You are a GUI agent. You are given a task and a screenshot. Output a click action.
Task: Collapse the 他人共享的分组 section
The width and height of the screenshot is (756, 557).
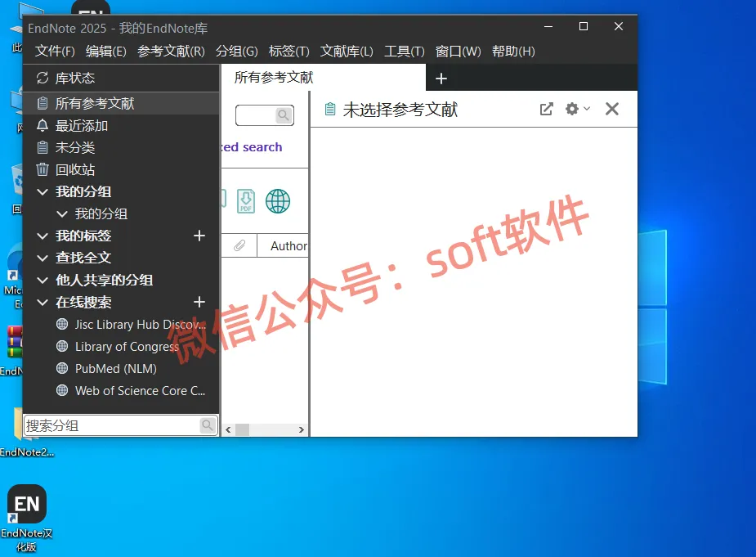click(x=42, y=281)
